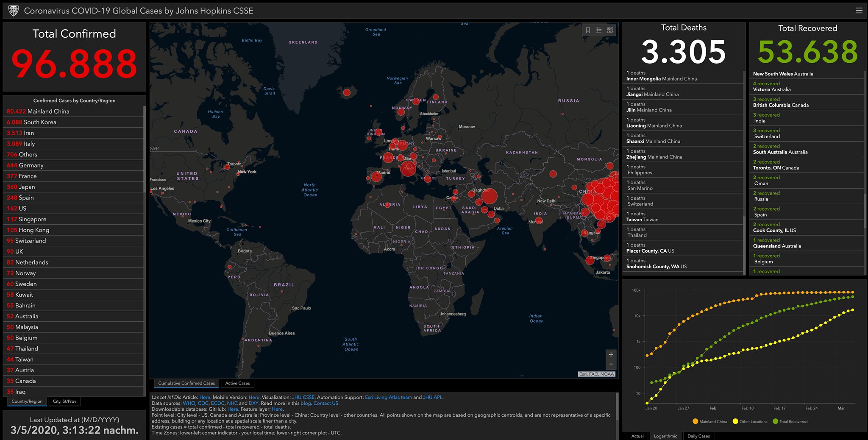This screenshot has height=440, width=868.
Task: Click the British Columbia Canada recovered entry
Action: click(x=807, y=102)
